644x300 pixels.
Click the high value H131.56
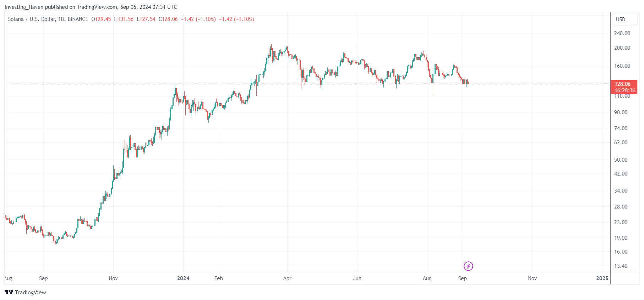124,19
